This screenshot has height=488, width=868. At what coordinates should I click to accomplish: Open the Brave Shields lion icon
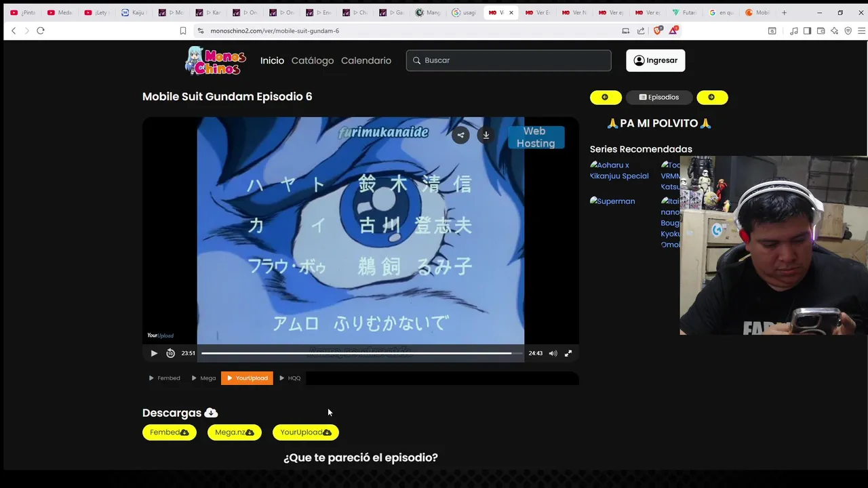tap(658, 30)
